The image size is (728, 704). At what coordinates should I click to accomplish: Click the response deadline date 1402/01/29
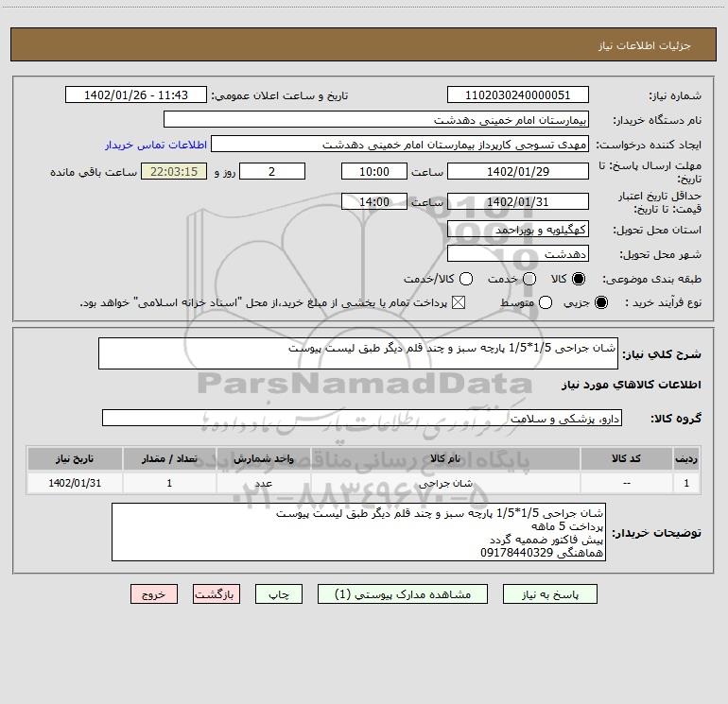518,171
